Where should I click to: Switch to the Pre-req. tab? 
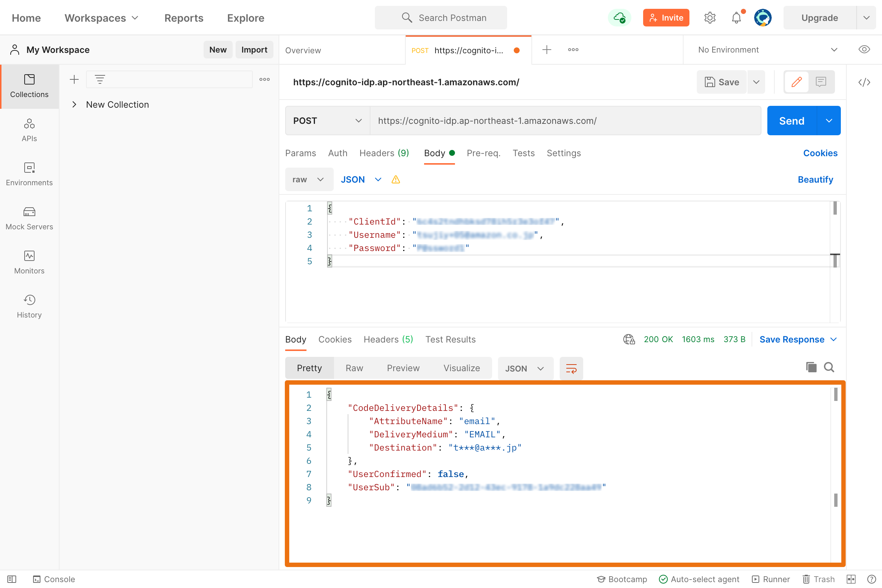[x=483, y=153]
